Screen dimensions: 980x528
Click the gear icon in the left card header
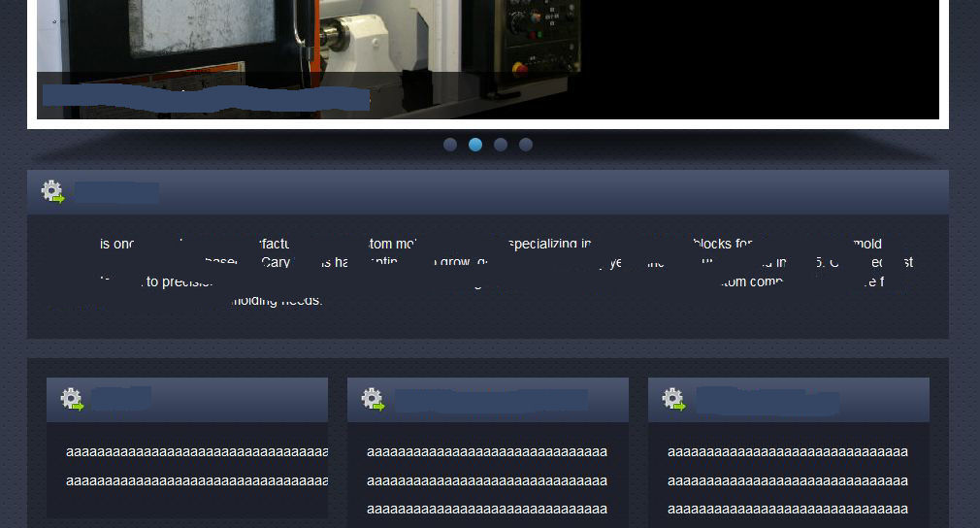pos(72,399)
